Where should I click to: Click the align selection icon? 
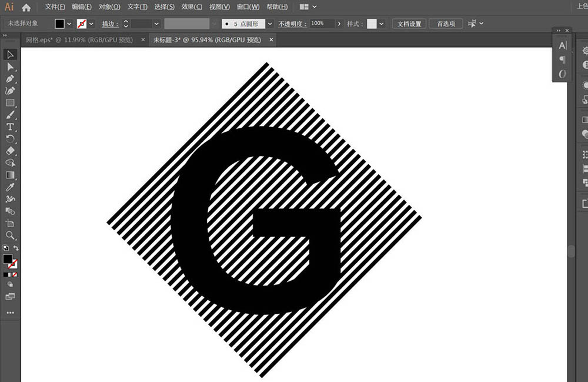[x=472, y=24]
